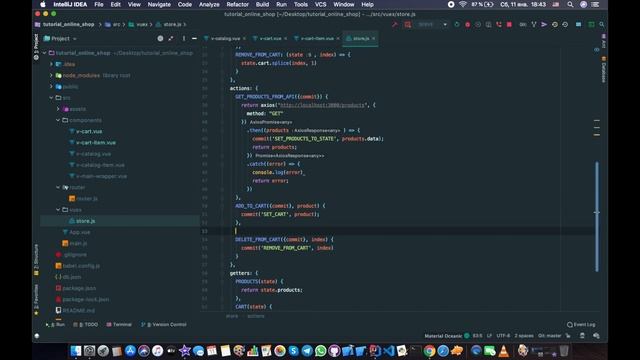
Task: Open the Run tool window button
Action: (x=56, y=324)
